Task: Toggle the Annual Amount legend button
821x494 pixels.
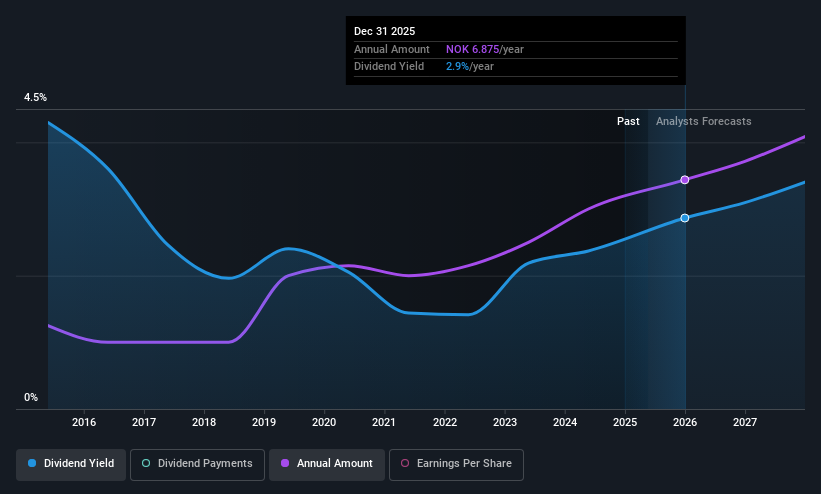Action: pos(327,465)
